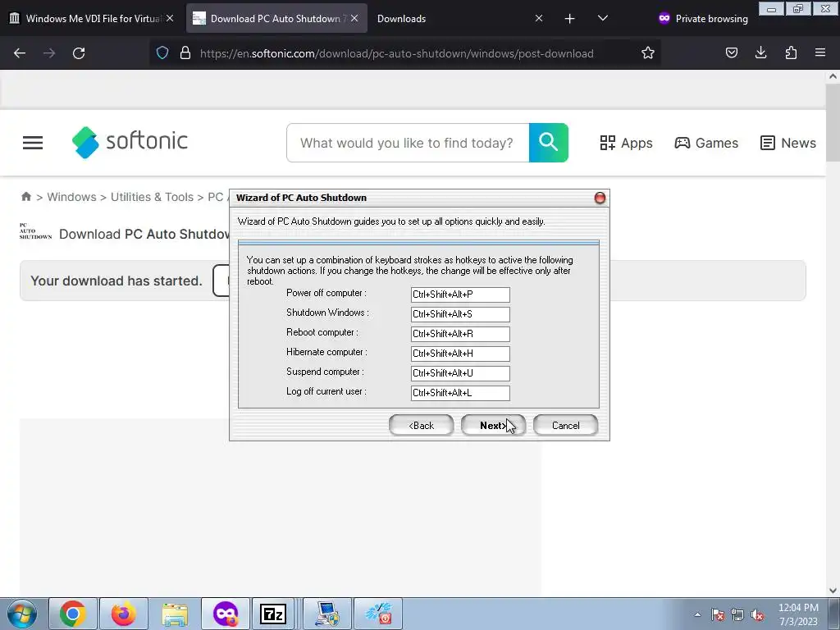The image size is (840, 630).
Task: Open the Firefox private window taskbar icon
Action: [x=226, y=614]
